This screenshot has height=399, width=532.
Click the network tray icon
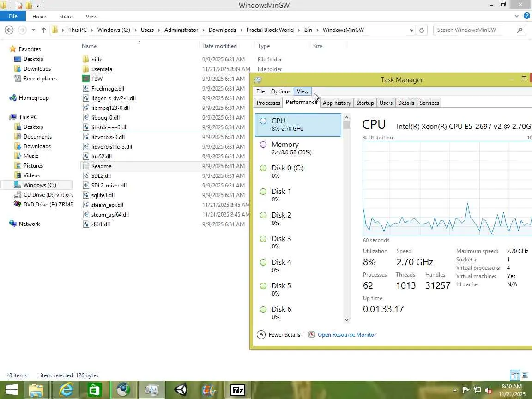click(x=478, y=390)
